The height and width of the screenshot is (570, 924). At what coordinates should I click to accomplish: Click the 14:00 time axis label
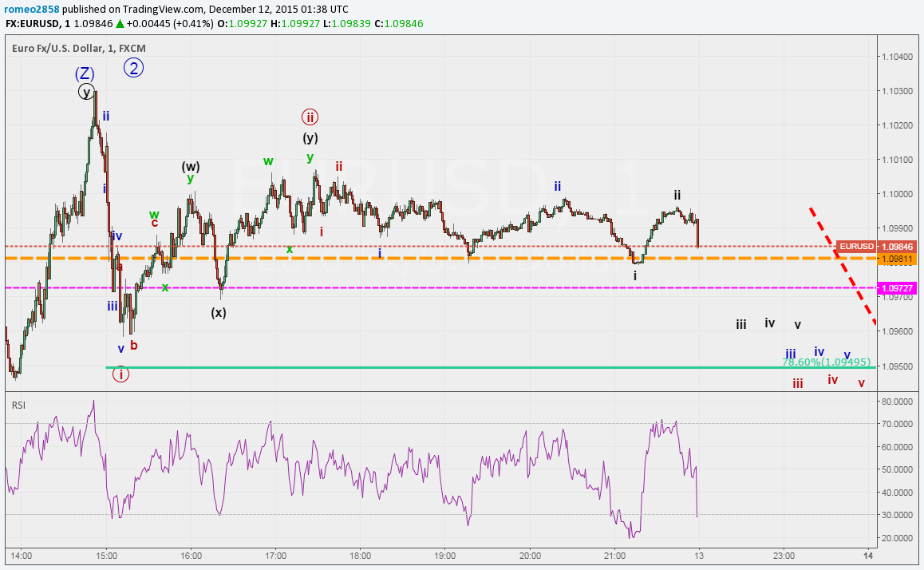(x=22, y=556)
